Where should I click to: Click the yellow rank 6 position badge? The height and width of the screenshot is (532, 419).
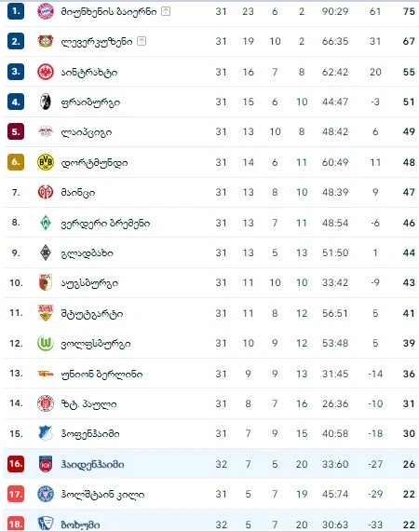point(16,162)
